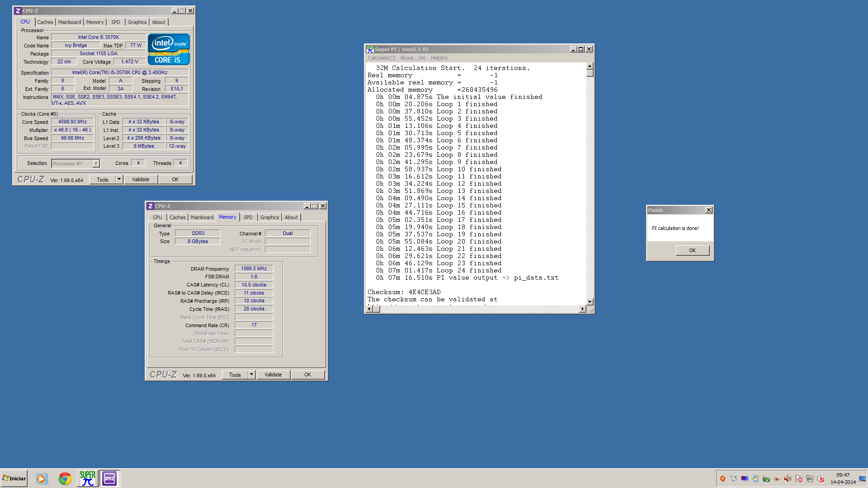
Task: Click show desktop icon at taskbar end
Action: [x=863, y=479]
